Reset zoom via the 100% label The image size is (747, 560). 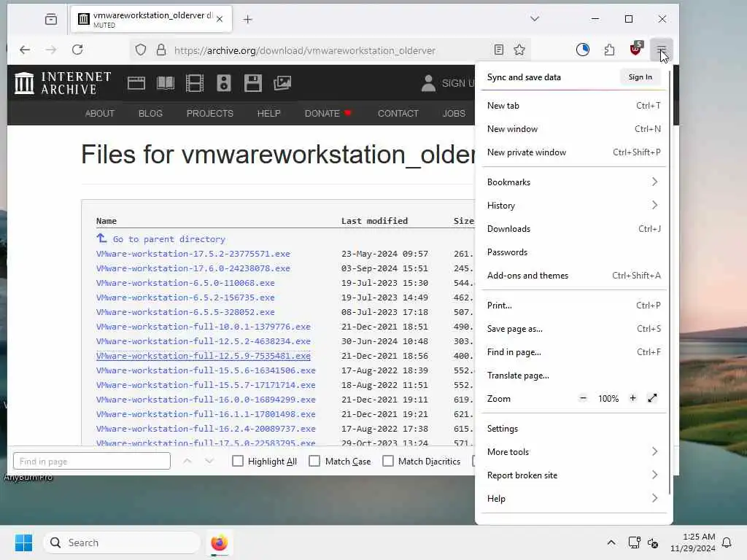608,399
